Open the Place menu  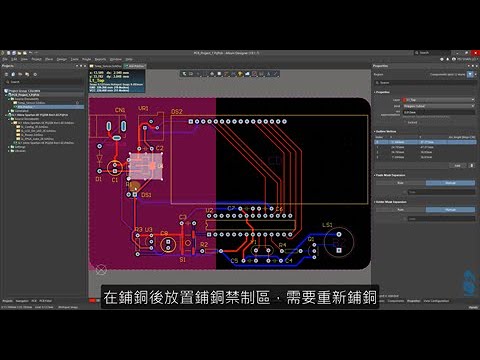click(x=49, y=59)
